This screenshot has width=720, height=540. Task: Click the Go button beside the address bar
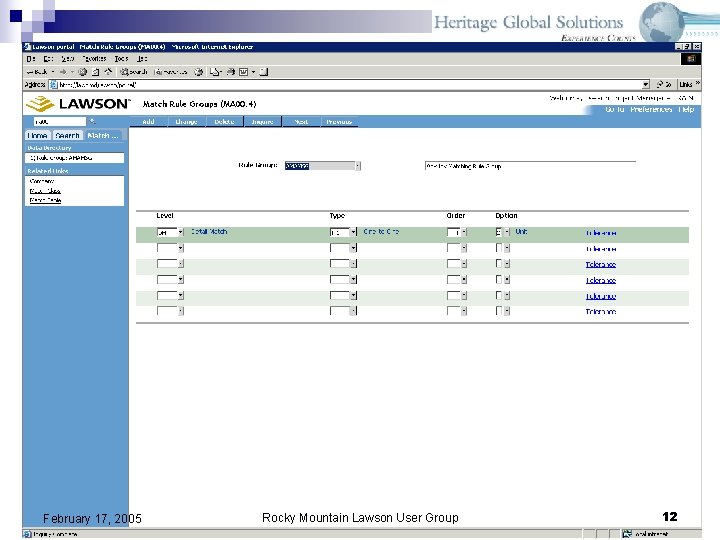pyautogui.click(x=664, y=84)
